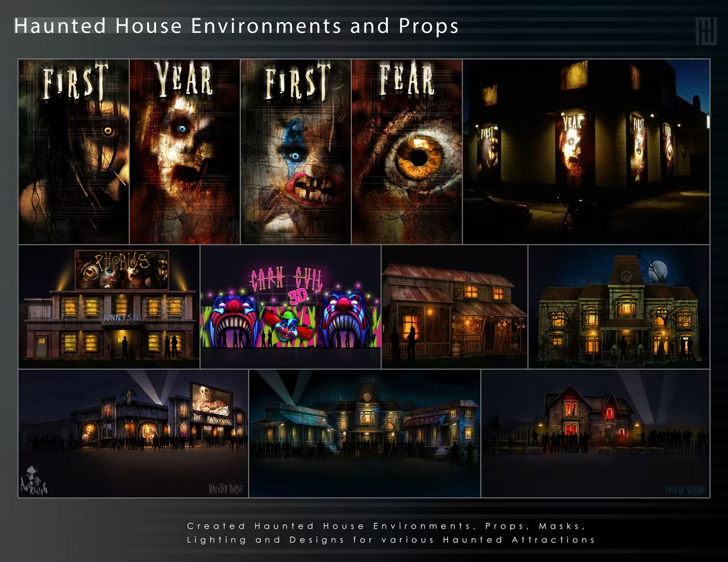Open the YEAR zombie face poster
The width and height of the screenshot is (728, 562).
pyautogui.click(x=184, y=151)
